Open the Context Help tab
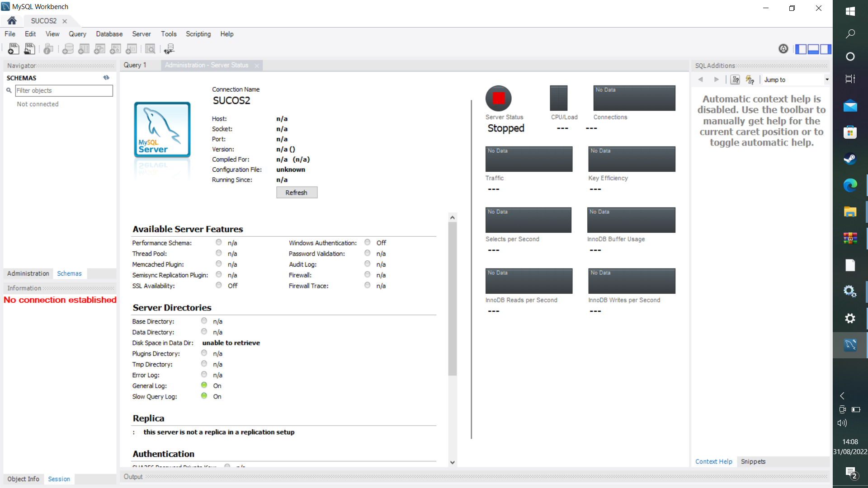 [714, 461]
